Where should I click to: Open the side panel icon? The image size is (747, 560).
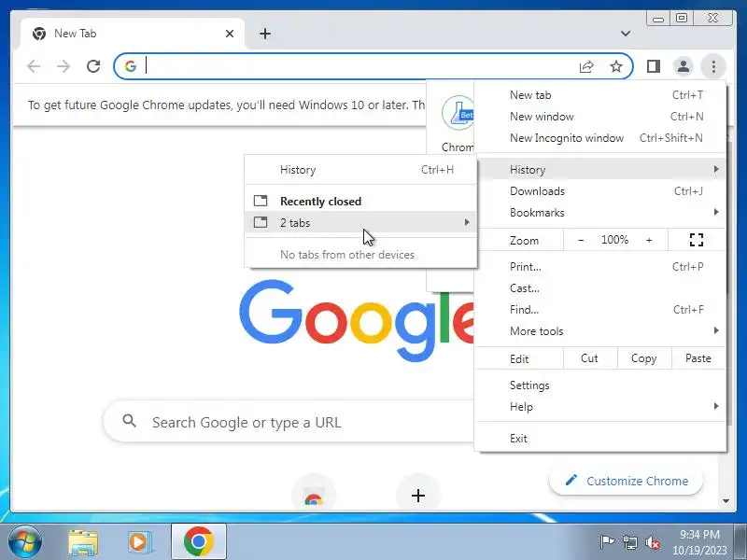click(x=653, y=66)
